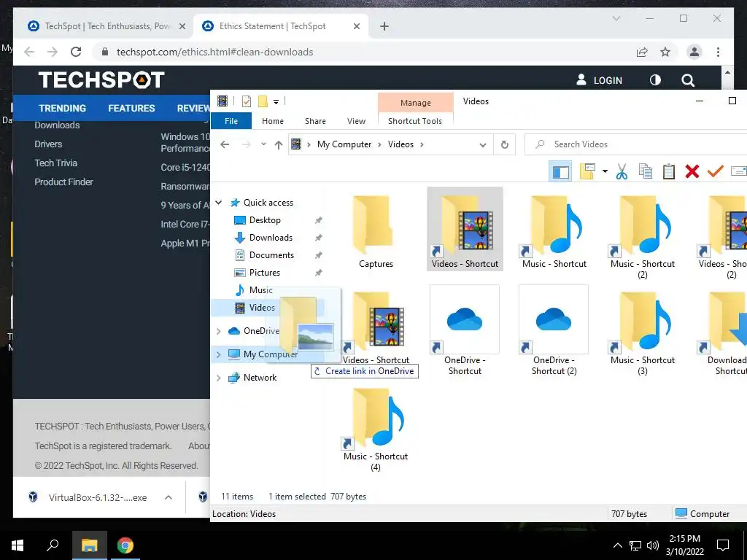Open TRENDING in TechSpot nav bar
The width and height of the screenshot is (747, 560).
63,108
